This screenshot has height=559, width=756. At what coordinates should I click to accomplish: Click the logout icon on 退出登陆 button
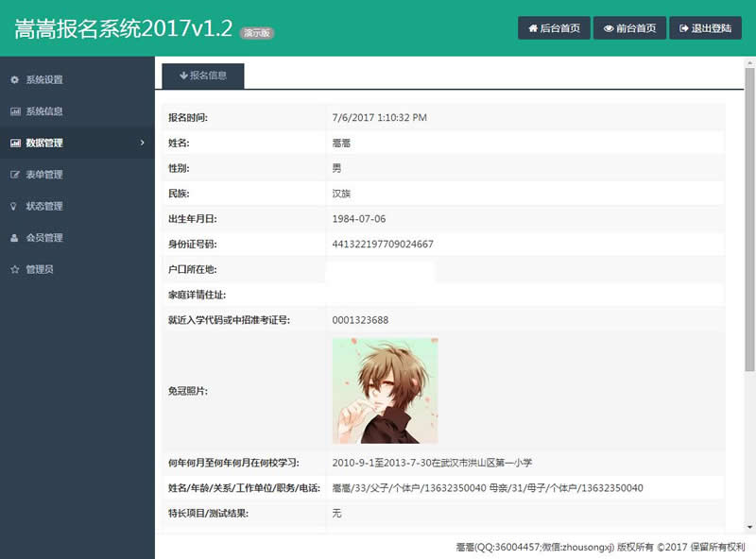pos(683,27)
